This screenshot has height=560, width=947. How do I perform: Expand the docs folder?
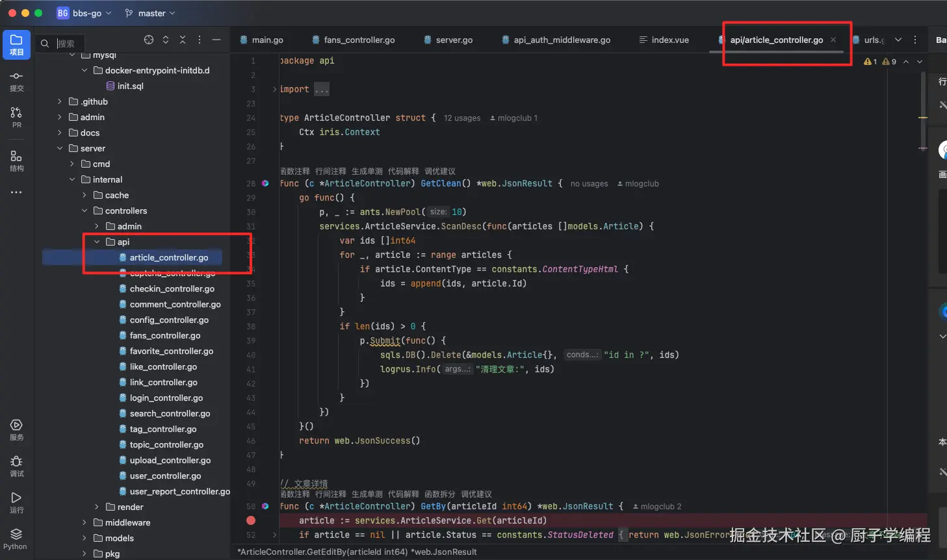(x=60, y=133)
